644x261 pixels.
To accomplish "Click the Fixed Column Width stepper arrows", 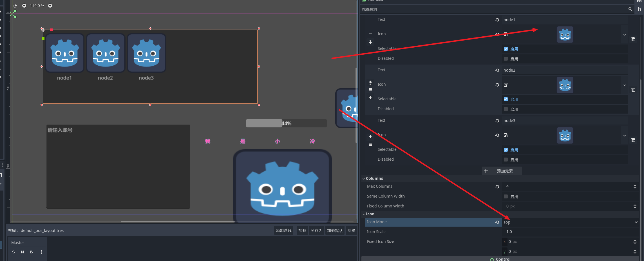I will [635, 206].
